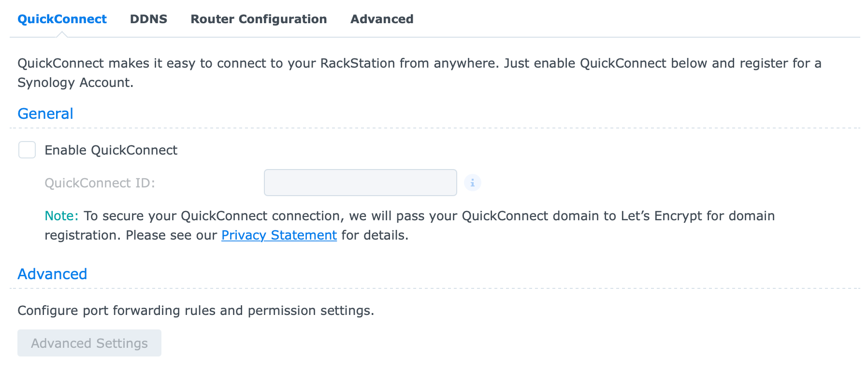
Task: Switch to the DDNS tab
Action: [x=148, y=19]
